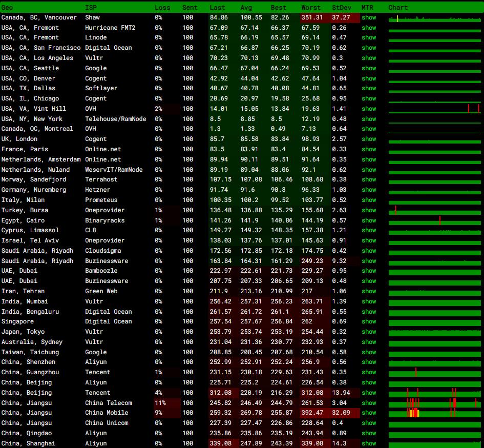The height and width of the screenshot is (448, 484).
Task: Click latency chart for Cairo Binaryracks row
Action: (435, 220)
